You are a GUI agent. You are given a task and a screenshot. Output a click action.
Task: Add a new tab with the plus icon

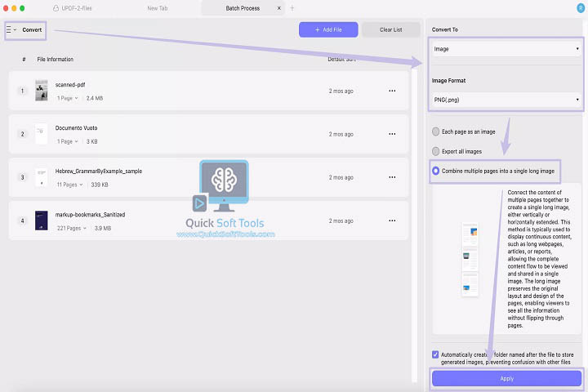[x=292, y=8]
